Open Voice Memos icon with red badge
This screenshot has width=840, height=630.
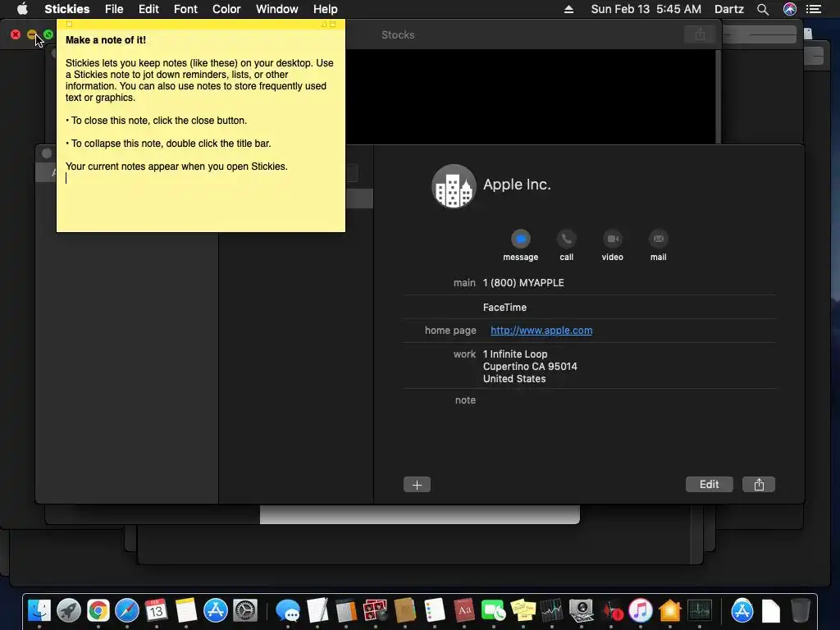coord(611,610)
